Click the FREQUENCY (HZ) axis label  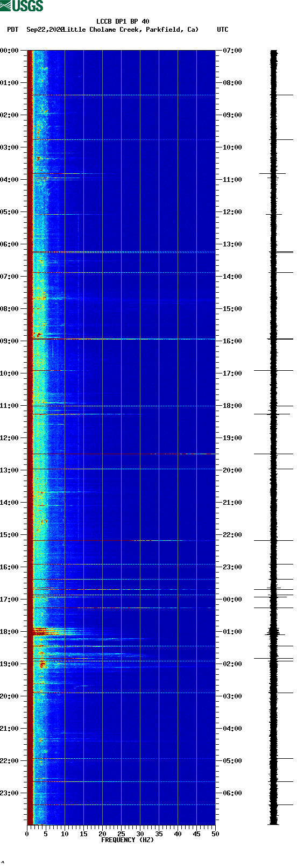(128, 840)
